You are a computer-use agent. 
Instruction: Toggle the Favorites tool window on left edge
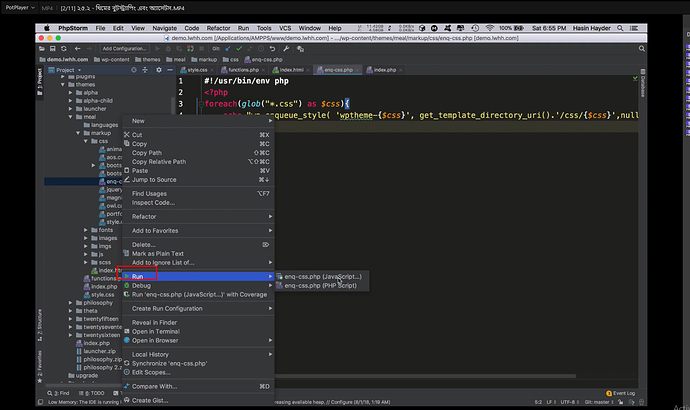38,362
